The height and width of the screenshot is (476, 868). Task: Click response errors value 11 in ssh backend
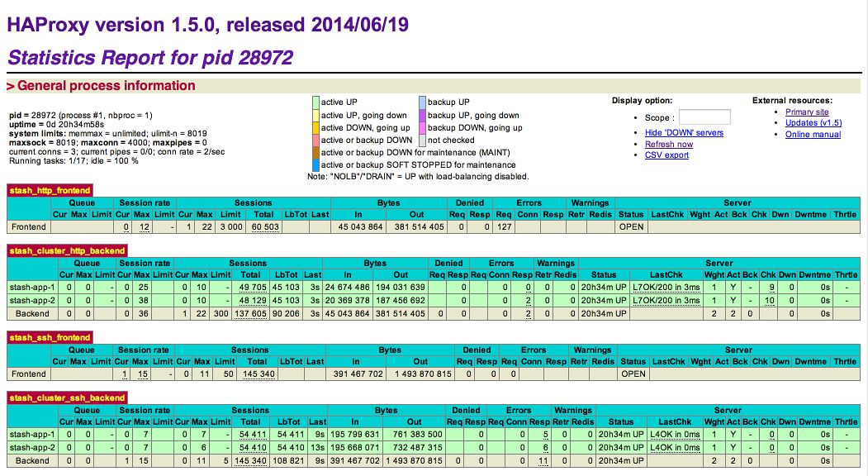point(543,461)
